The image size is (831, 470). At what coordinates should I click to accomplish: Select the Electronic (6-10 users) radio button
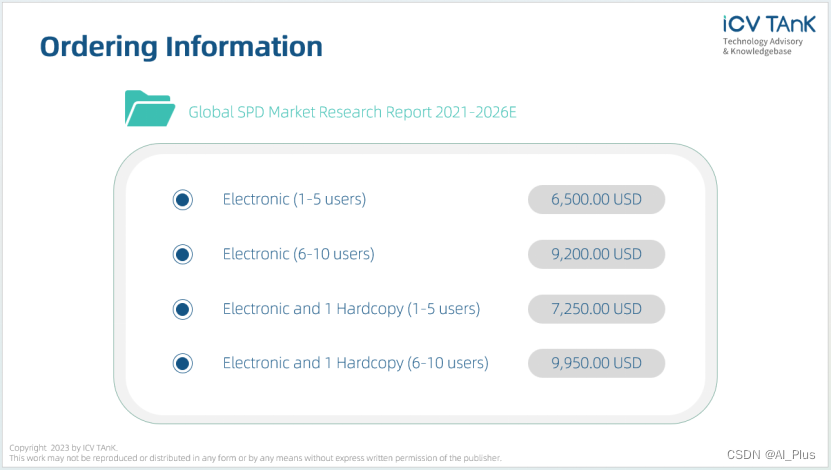[182, 254]
